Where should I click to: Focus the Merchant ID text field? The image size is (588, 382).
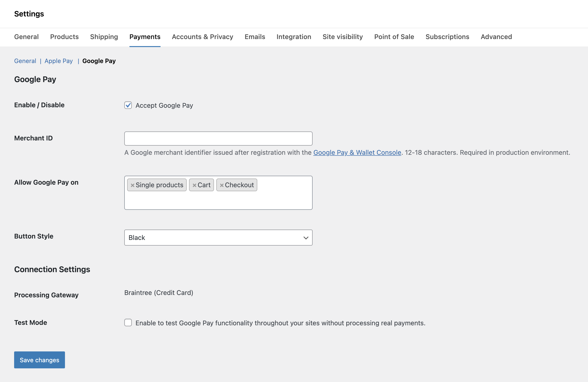click(x=218, y=139)
